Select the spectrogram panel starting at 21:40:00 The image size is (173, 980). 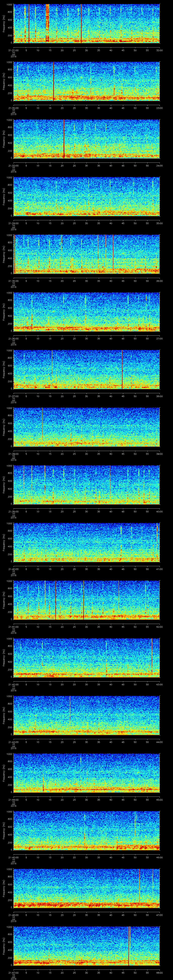(x=86, y=542)
